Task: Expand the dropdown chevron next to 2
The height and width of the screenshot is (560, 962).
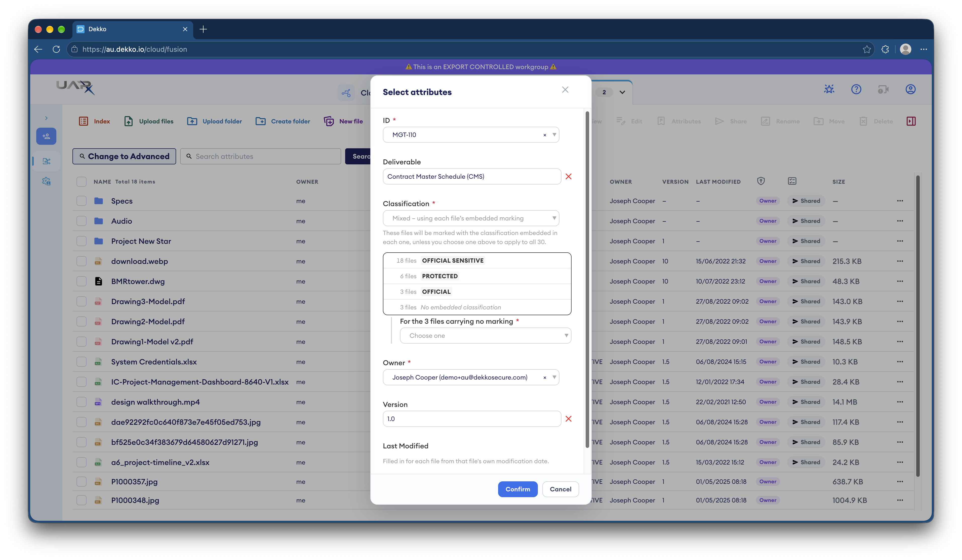Action: (622, 92)
